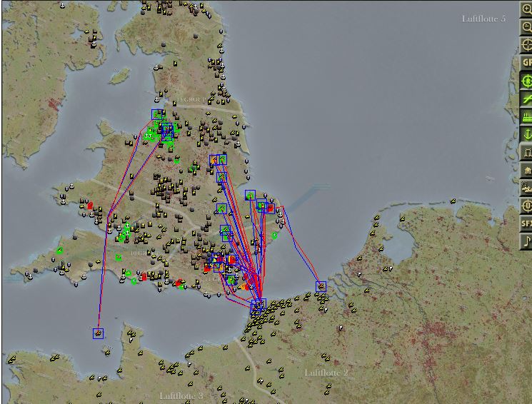Select the blue-boxed marker on the Dutch coast

pos(321,287)
